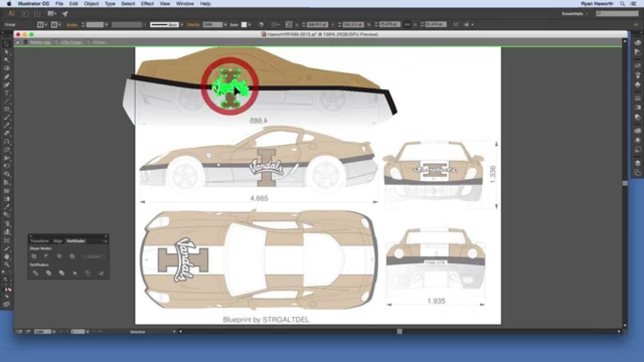This screenshot has width=644, height=362.
Task: Open the Window menu
Action: (185, 4)
